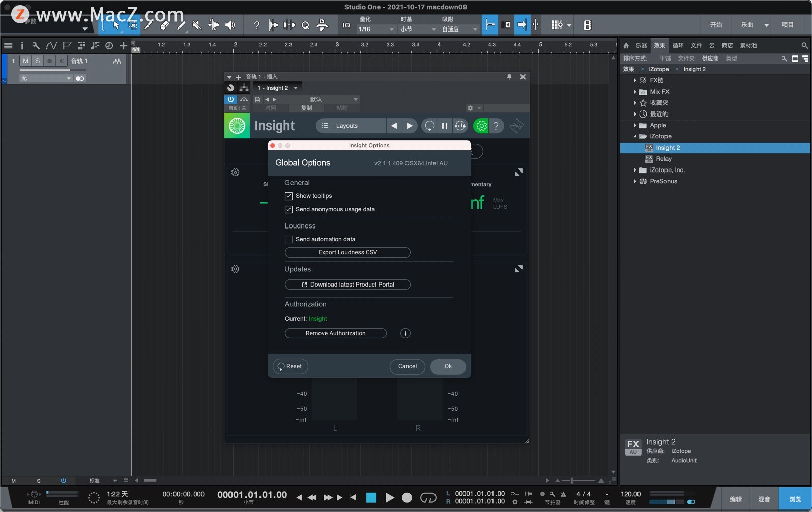Click the timeline zoom slider at bottom
Screen dimensions: 812x512
coord(579,480)
